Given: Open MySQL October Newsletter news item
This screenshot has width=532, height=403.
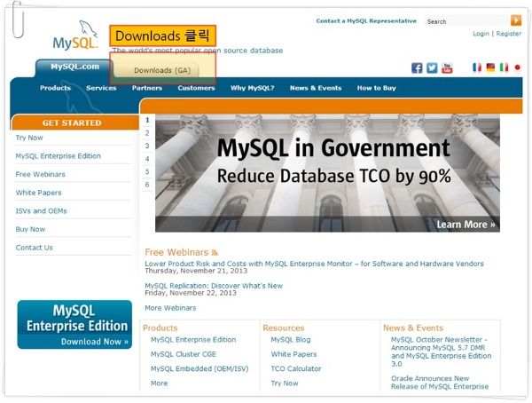Looking at the screenshot, I should pyautogui.click(x=441, y=352).
